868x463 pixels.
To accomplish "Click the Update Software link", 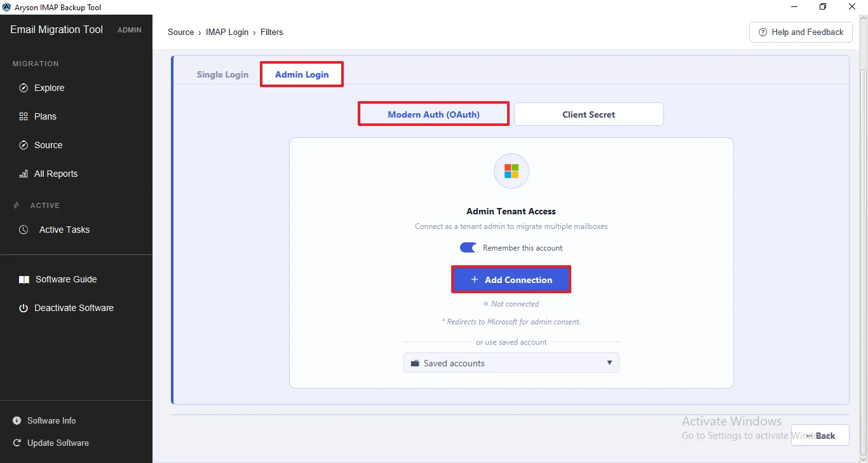I will point(58,443).
